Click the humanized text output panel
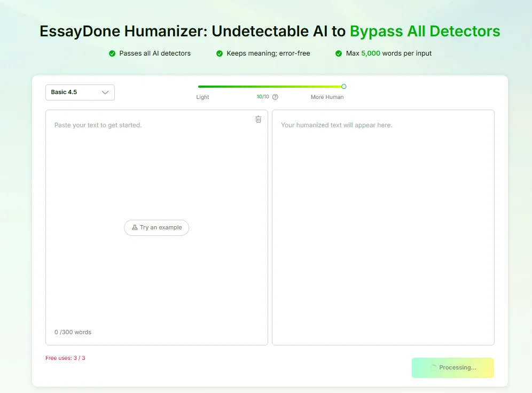The height and width of the screenshot is (393, 532). [383, 227]
